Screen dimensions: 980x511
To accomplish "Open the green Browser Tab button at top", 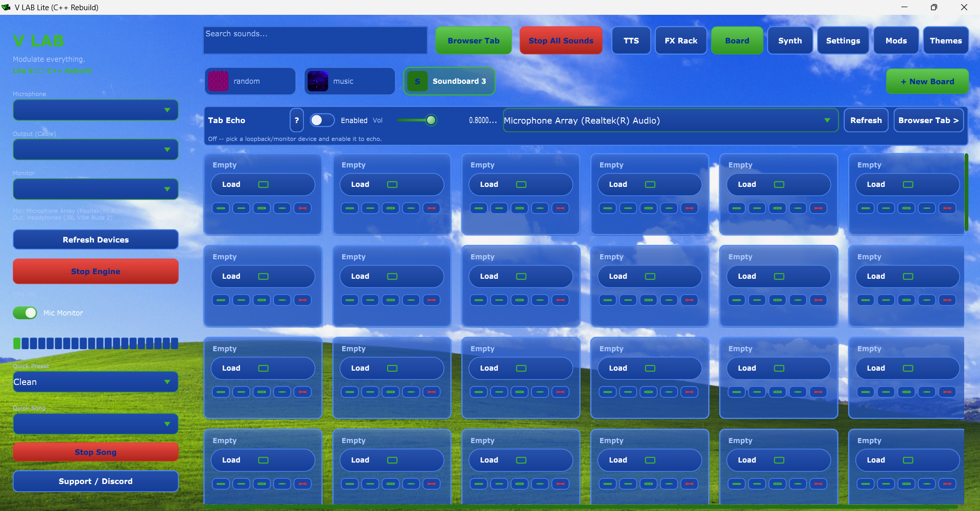I will pyautogui.click(x=473, y=40).
